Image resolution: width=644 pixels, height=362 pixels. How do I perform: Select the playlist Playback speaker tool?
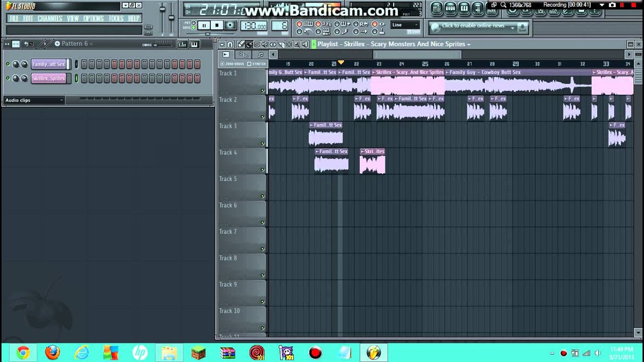[x=305, y=44]
